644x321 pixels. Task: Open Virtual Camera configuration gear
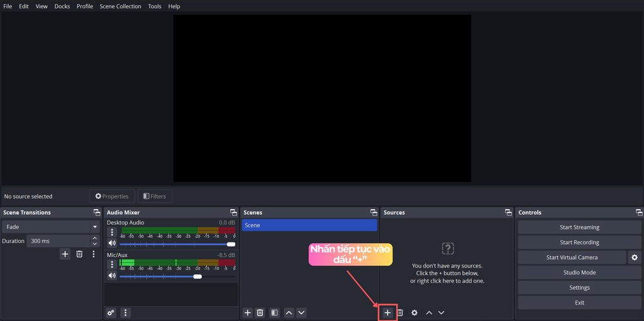634,258
